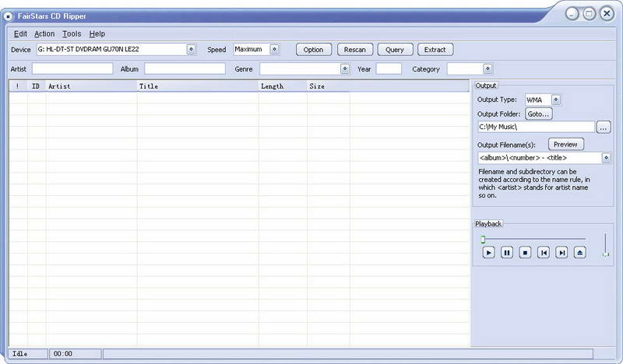Expand the Output Type dropdown
The height and width of the screenshot is (364, 623).
coord(556,100)
